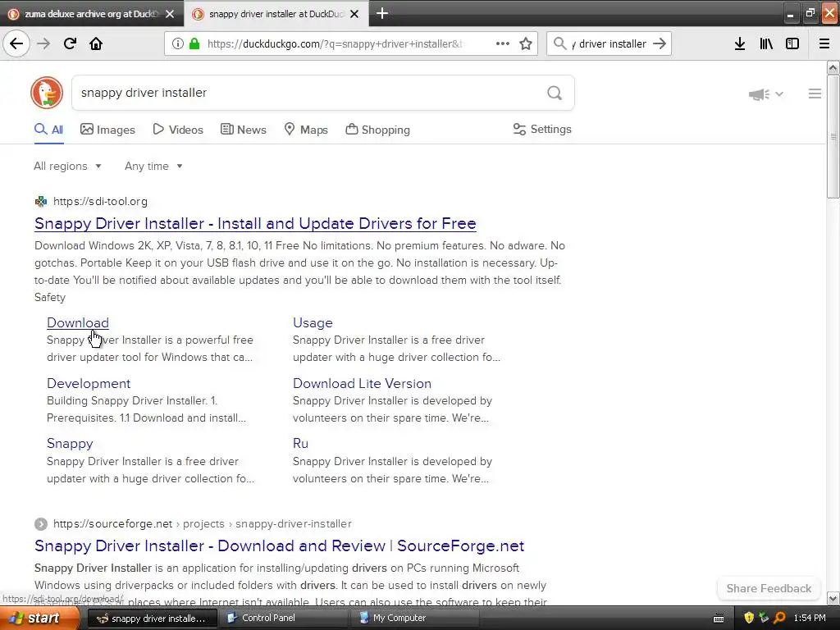Toggle the Firefox sidebar
This screenshot has height=630, width=840.
tap(792, 43)
